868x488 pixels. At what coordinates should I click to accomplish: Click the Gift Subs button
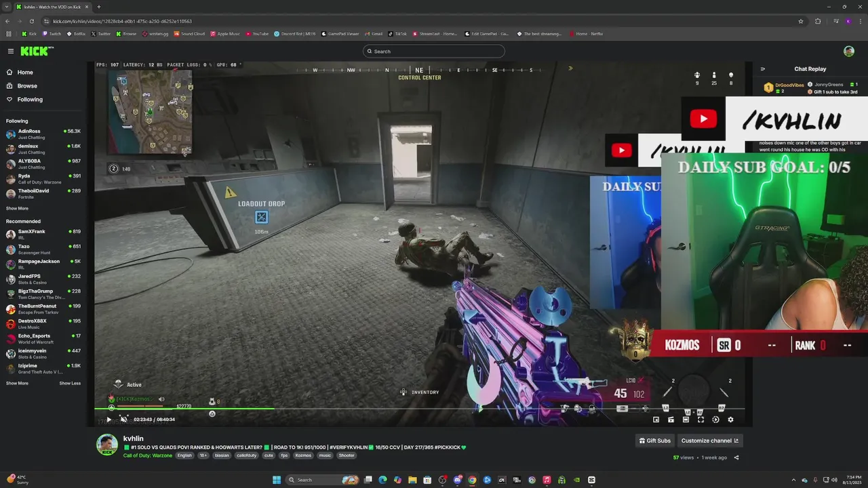tap(655, 441)
